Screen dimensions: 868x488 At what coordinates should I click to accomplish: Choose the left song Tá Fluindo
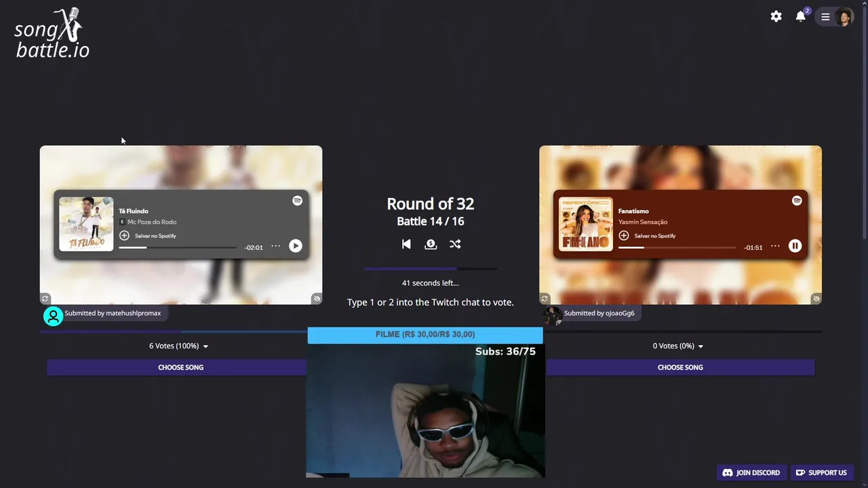coord(177,367)
